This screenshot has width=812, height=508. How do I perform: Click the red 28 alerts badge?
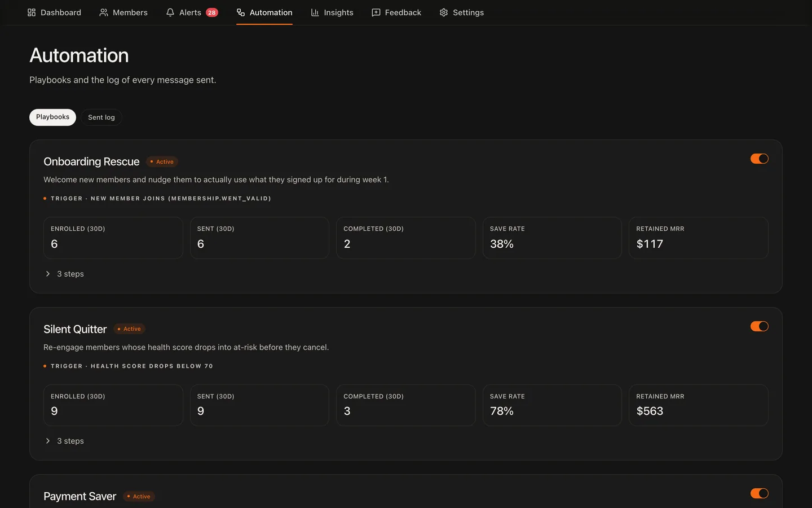click(212, 12)
